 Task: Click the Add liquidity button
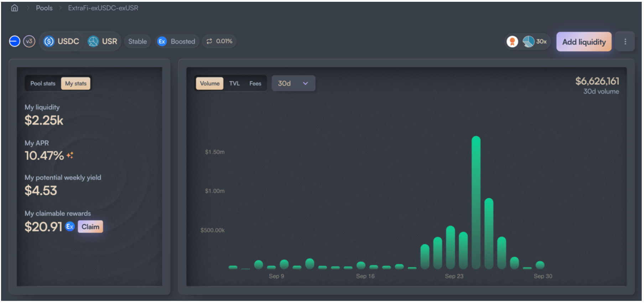point(584,42)
